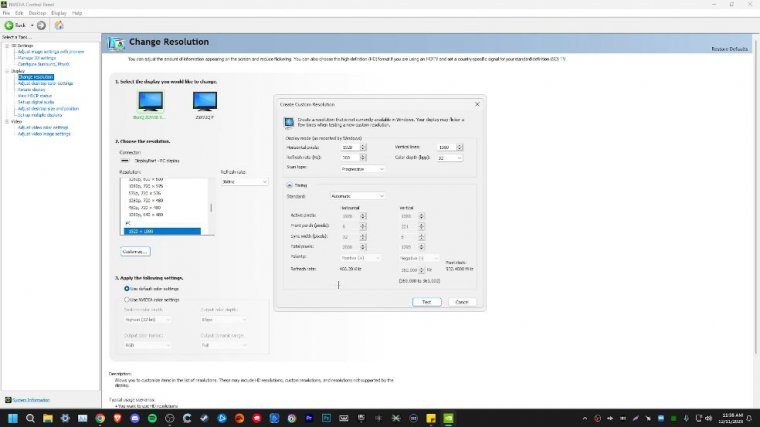760x427 pixels.
Task: Click the Cancel button in the dialog
Action: click(x=461, y=301)
